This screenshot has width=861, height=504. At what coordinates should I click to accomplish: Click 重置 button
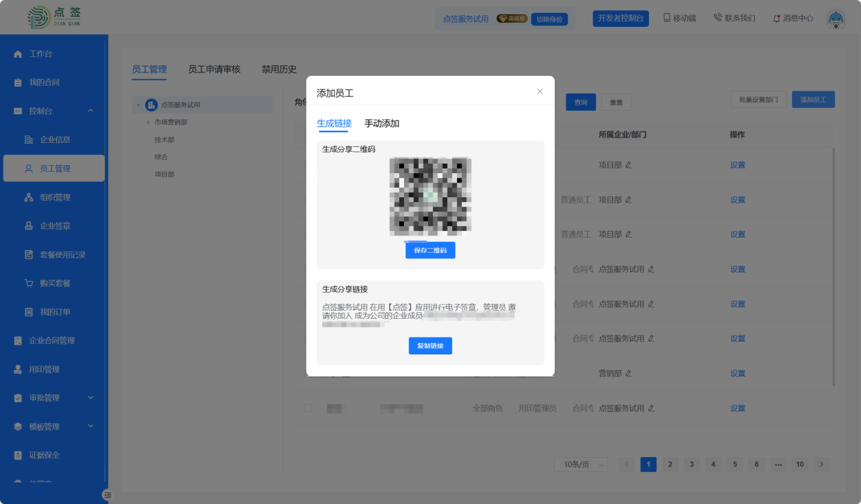(x=616, y=102)
